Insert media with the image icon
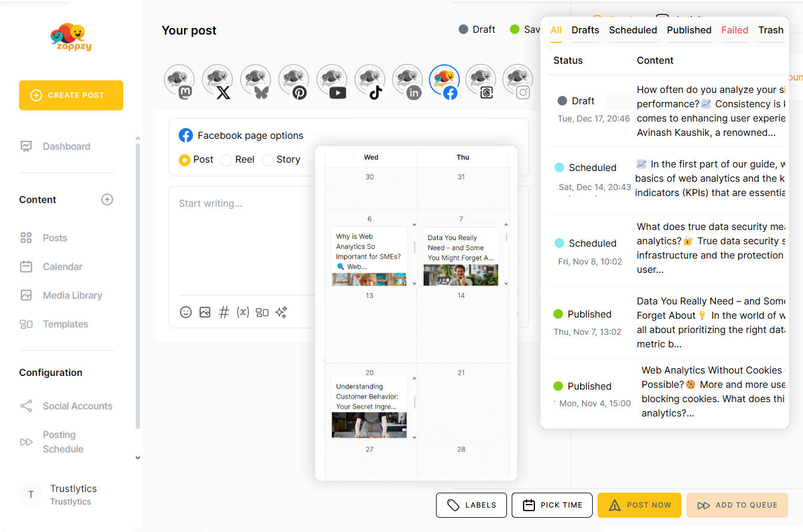This screenshot has height=532, width=803. 205,312
